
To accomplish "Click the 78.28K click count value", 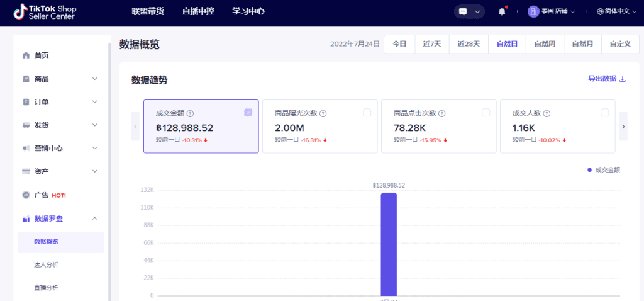I will click(411, 127).
